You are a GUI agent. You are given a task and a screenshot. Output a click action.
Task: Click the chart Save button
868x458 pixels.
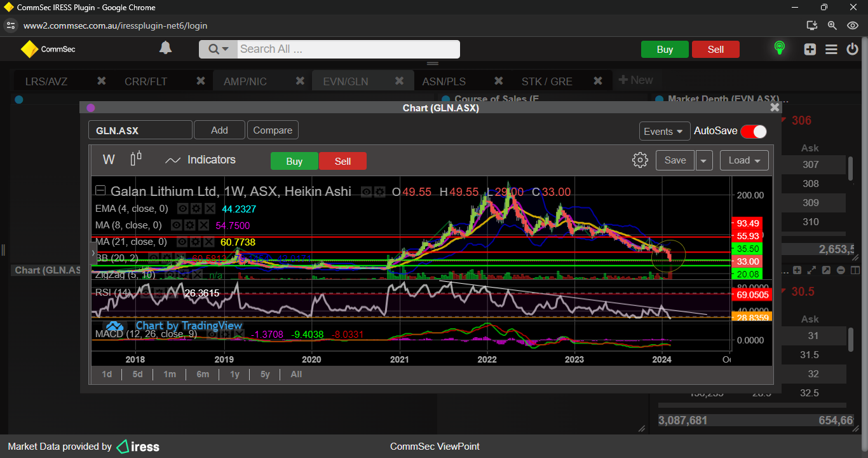click(x=675, y=160)
